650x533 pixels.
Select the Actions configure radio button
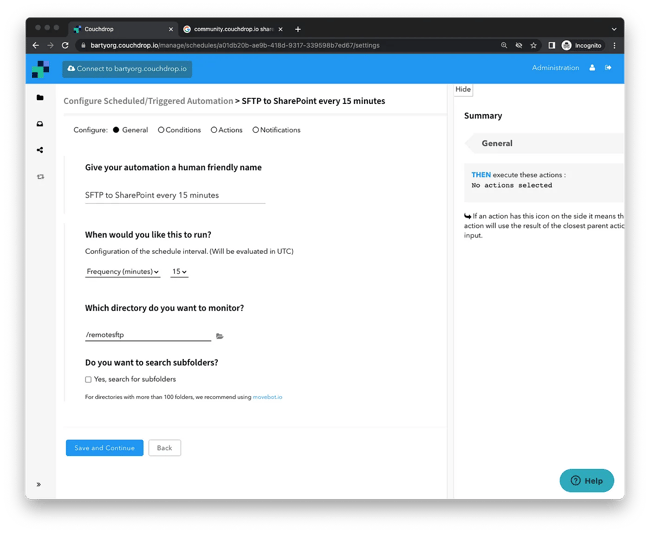pos(214,130)
